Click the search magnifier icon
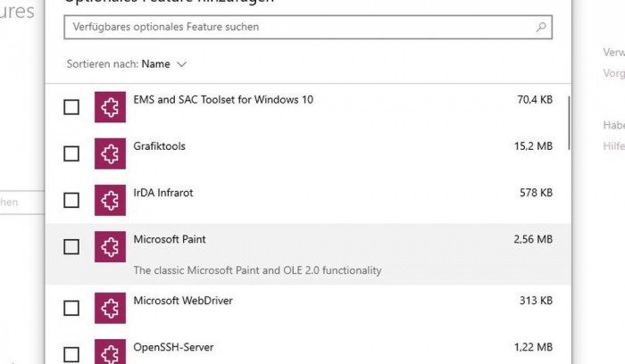This screenshot has width=625, height=364. (x=541, y=28)
